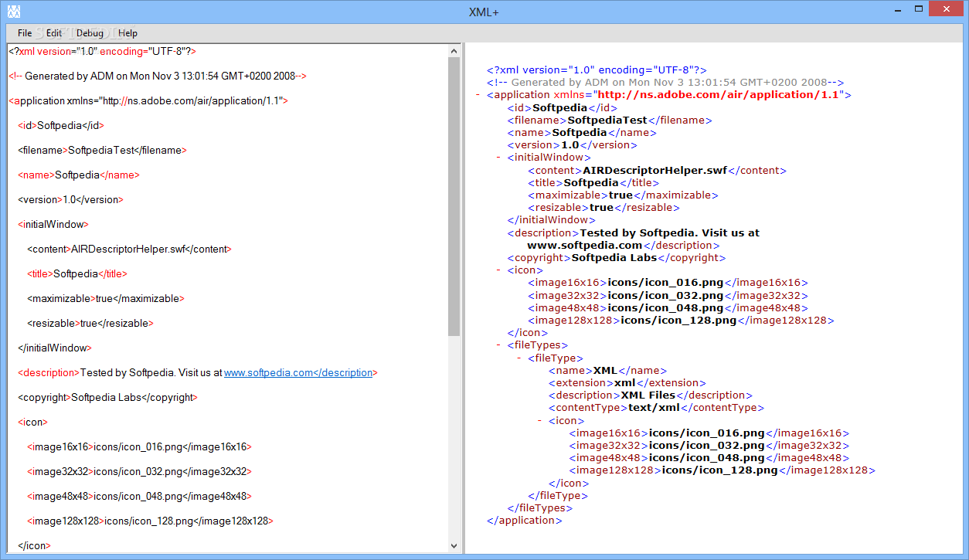Viewport: 969px width, 560px height.
Task: Collapse the application node in tree view
Action: (479, 95)
